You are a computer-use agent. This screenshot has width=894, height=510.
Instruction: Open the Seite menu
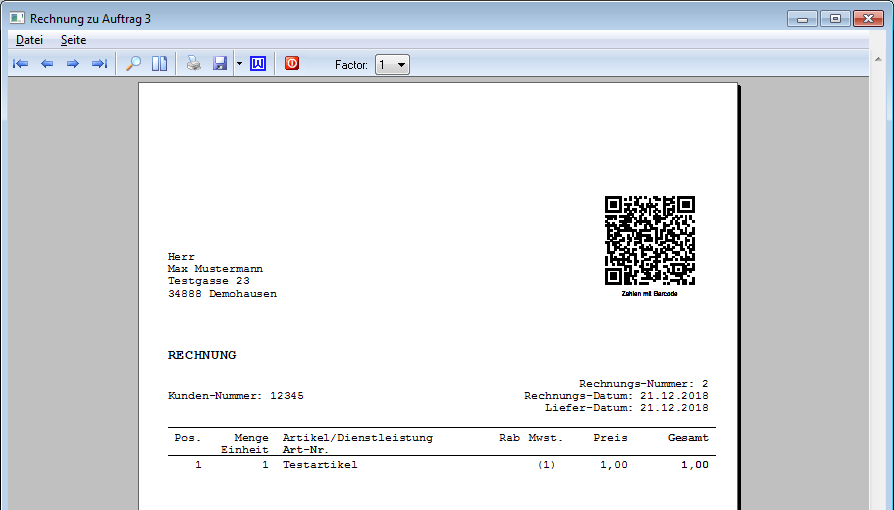pos(73,40)
